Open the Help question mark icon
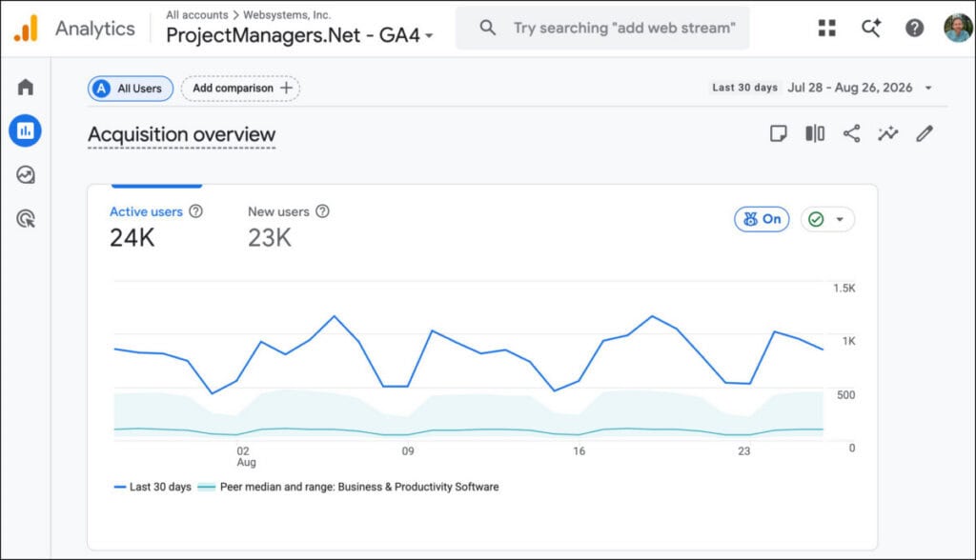This screenshot has width=976, height=560. click(x=914, y=28)
